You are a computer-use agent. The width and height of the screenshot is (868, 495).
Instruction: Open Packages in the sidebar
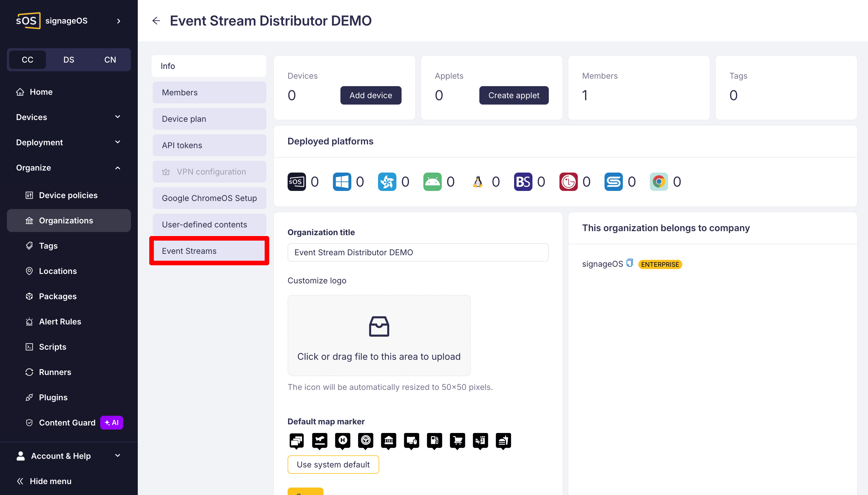pos(69,296)
